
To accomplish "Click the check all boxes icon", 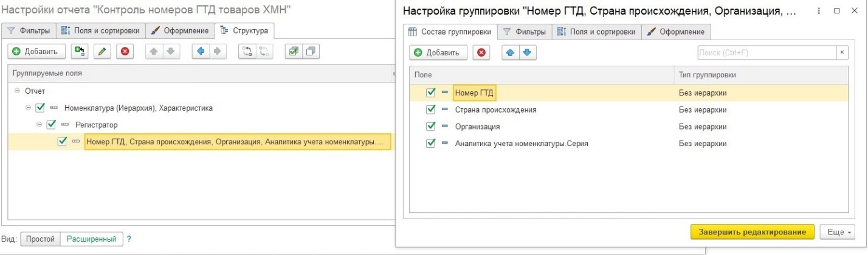I will [x=293, y=52].
